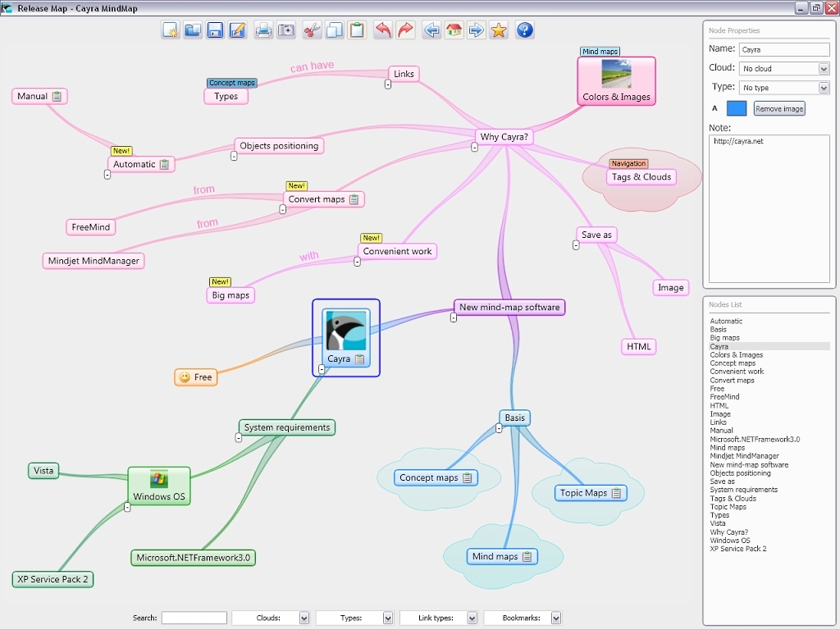Click the Remove image button
This screenshot has width=840, height=630.
[x=779, y=109]
